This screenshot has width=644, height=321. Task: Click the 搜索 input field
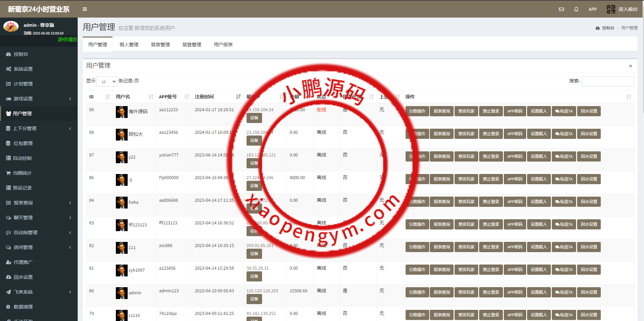[x=608, y=81]
